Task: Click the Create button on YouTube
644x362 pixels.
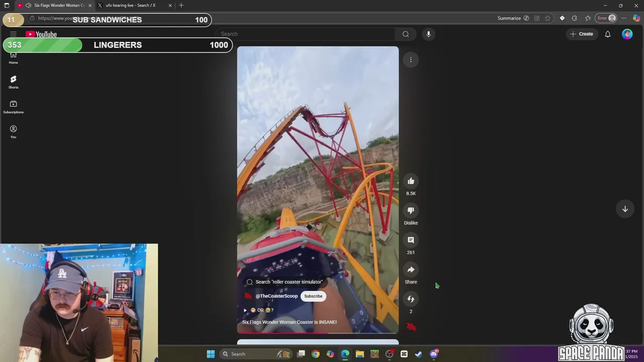Action: 582,34
